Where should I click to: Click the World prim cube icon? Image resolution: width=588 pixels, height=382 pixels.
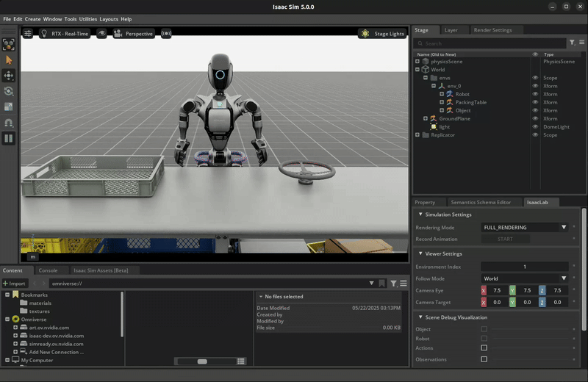[426, 69]
